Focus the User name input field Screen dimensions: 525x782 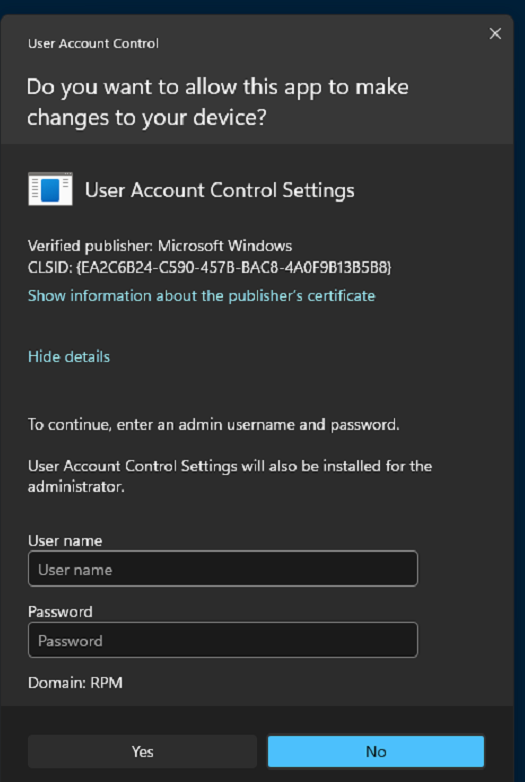click(223, 569)
